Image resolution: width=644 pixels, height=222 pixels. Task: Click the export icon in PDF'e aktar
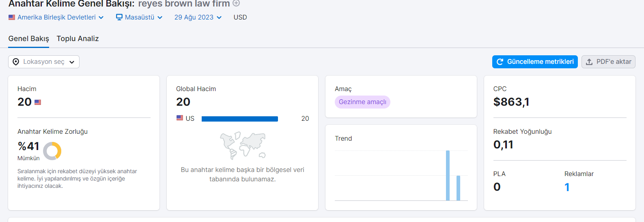(589, 62)
